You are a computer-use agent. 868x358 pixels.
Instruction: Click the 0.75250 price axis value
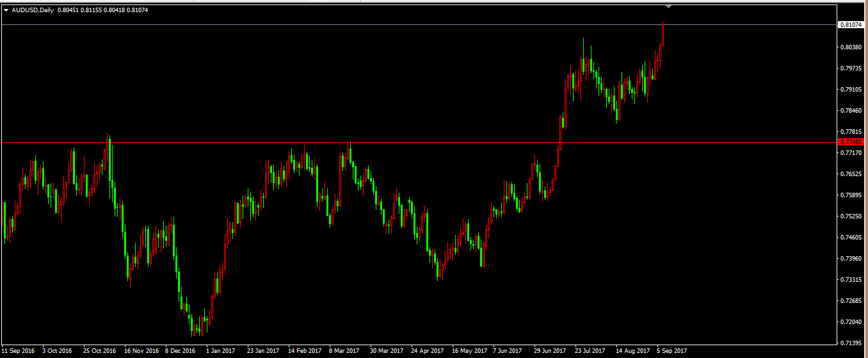pos(850,216)
